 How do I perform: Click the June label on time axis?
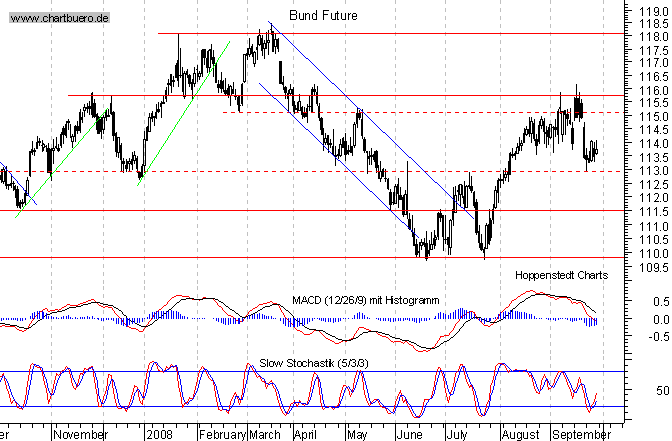[412, 434]
